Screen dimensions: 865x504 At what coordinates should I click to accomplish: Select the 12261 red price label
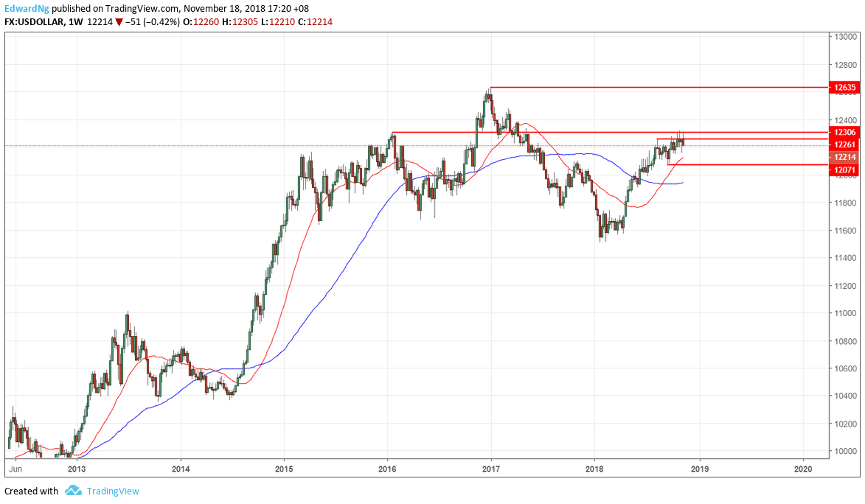[x=844, y=144]
